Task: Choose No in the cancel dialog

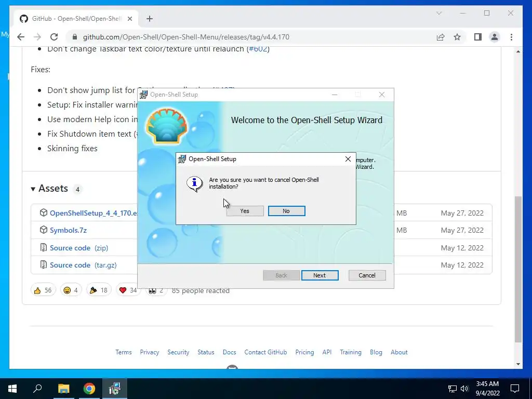Action: coord(286,211)
